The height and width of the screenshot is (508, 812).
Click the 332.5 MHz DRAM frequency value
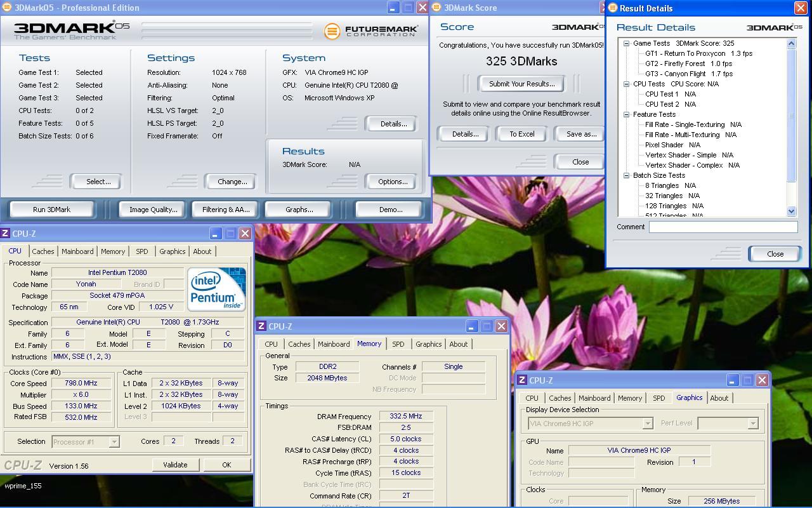click(405, 417)
